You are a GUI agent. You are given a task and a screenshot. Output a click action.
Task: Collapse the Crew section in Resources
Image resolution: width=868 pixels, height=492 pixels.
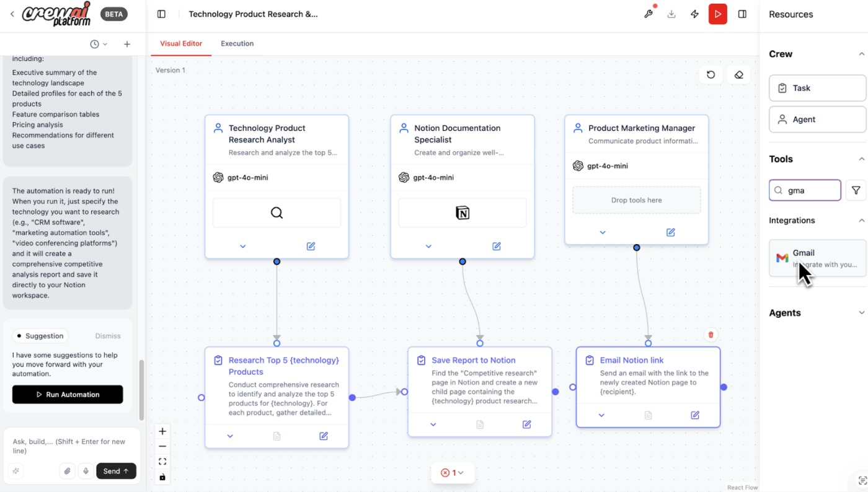click(861, 55)
